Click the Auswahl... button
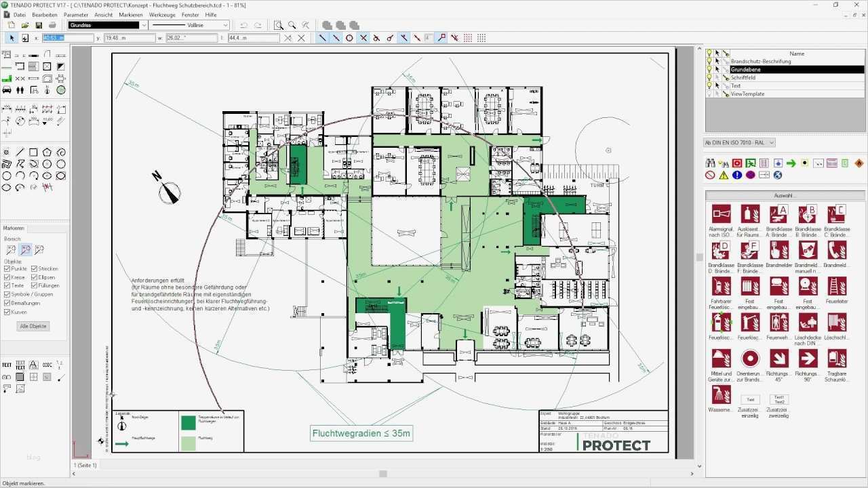This screenshot has width=868, height=488. pyautogui.click(x=785, y=196)
